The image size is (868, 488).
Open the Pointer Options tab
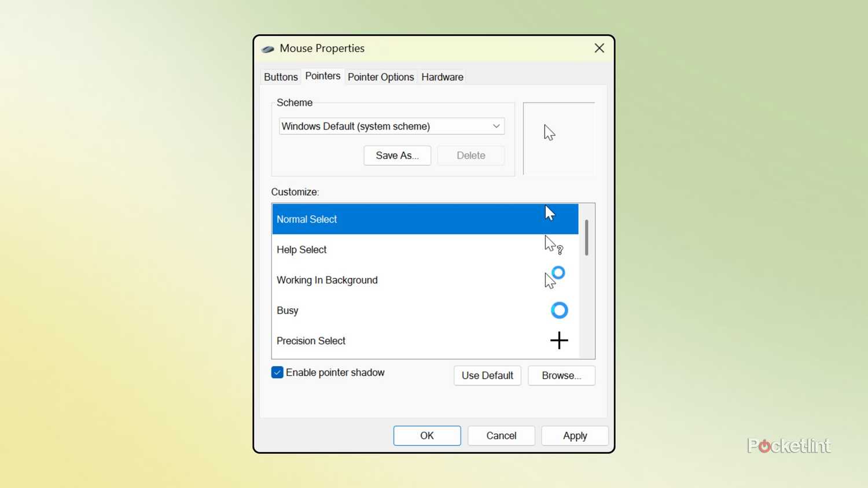tap(381, 77)
